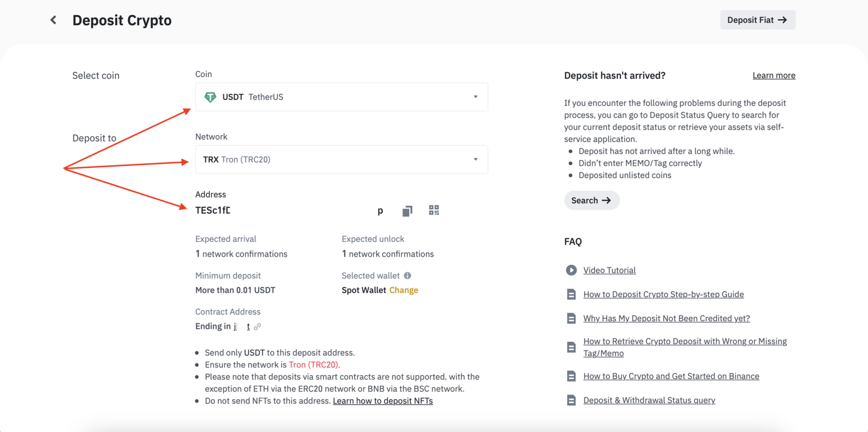Open Deposit & Withdrawal Status query link

(649, 400)
